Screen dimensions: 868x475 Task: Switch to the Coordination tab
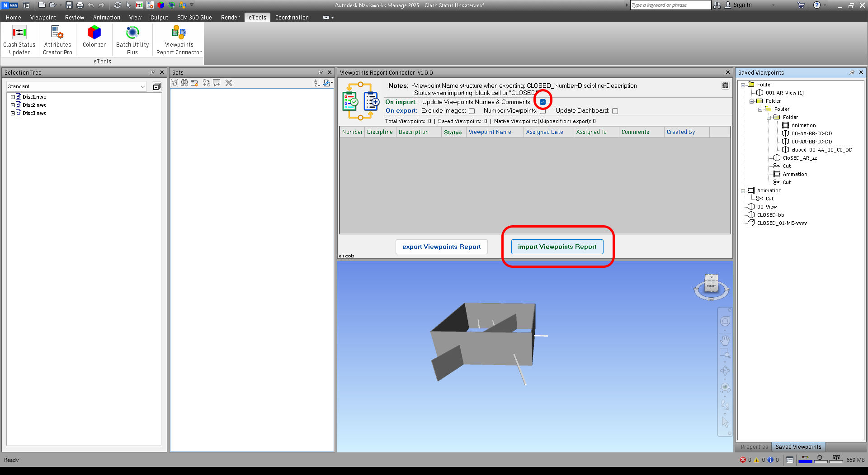click(292, 18)
